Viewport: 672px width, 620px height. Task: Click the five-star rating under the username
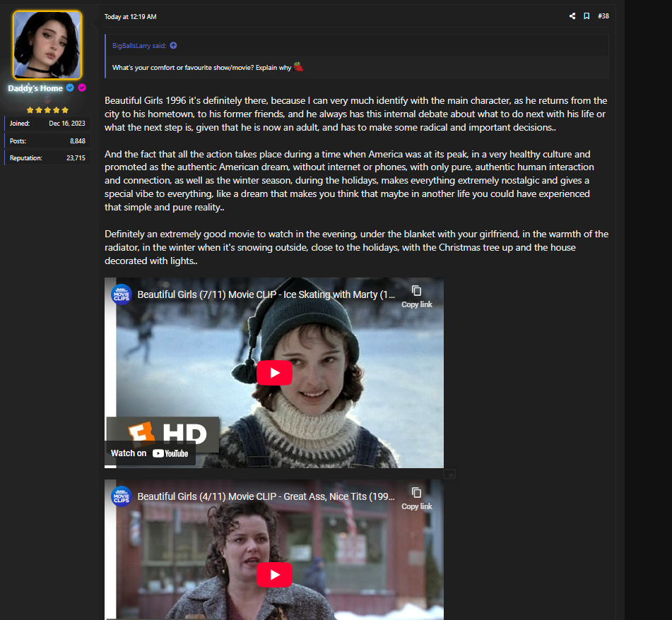(47, 110)
